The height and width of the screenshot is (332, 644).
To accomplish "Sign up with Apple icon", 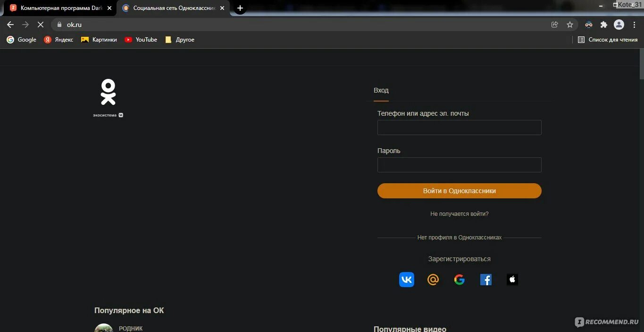I will point(512,280).
